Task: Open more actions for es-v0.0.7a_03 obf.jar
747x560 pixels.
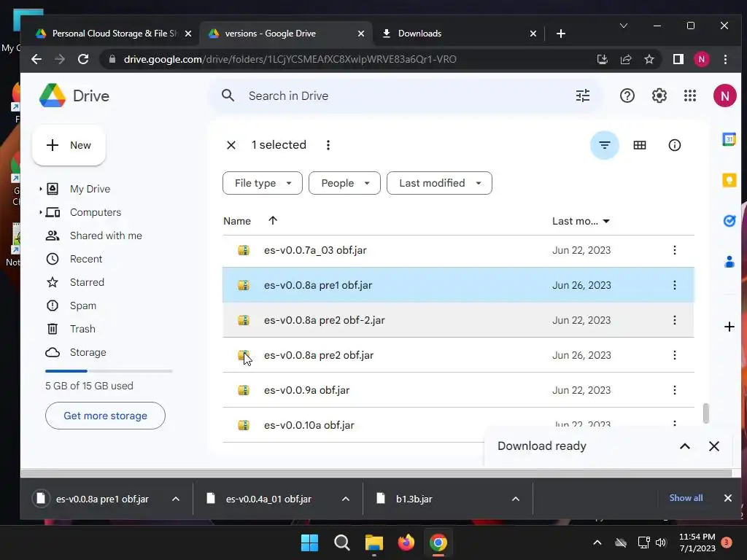Action: [x=674, y=250]
